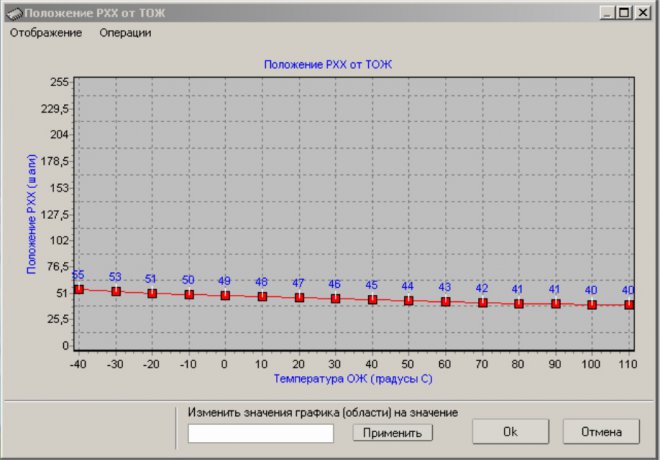660x460 pixels.
Task: Select the graph point at -30 degrees
Action: (115, 291)
